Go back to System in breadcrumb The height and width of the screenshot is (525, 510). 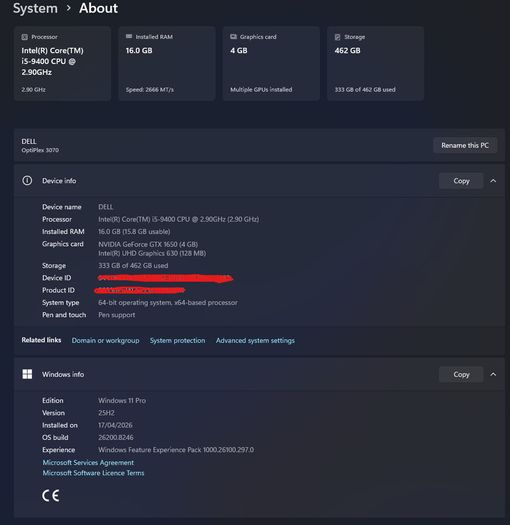(35, 8)
